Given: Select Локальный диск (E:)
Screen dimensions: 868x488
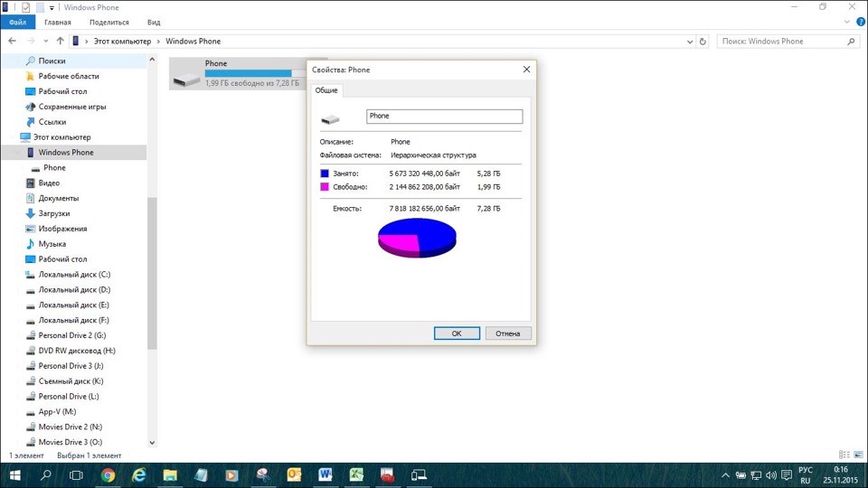Looking at the screenshot, I should (74, 305).
